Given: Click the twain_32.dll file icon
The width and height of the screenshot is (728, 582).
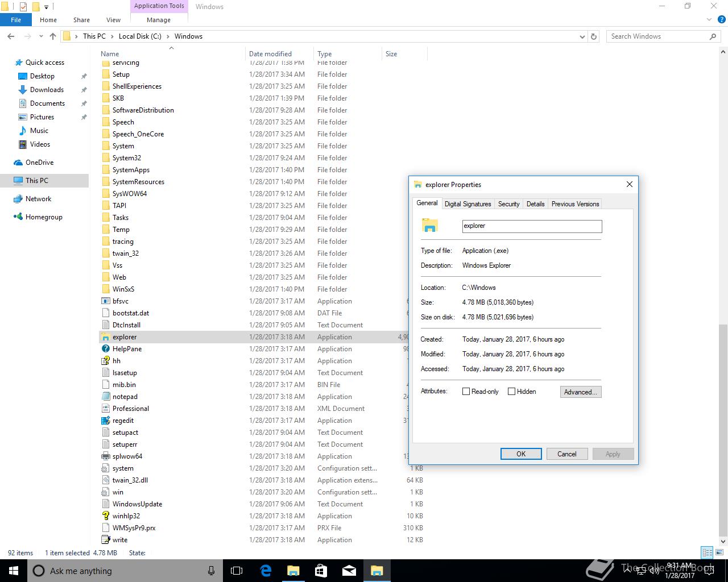Looking at the screenshot, I should [x=105, y=480].
